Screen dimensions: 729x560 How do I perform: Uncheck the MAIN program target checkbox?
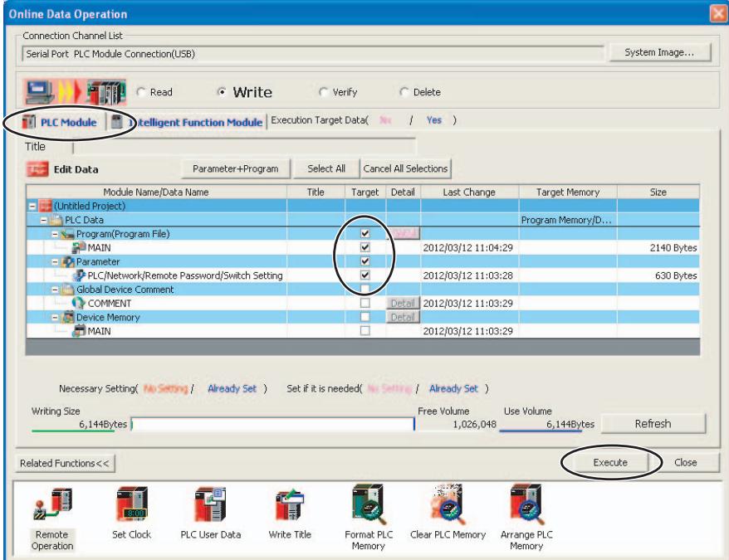pos(365,247)
